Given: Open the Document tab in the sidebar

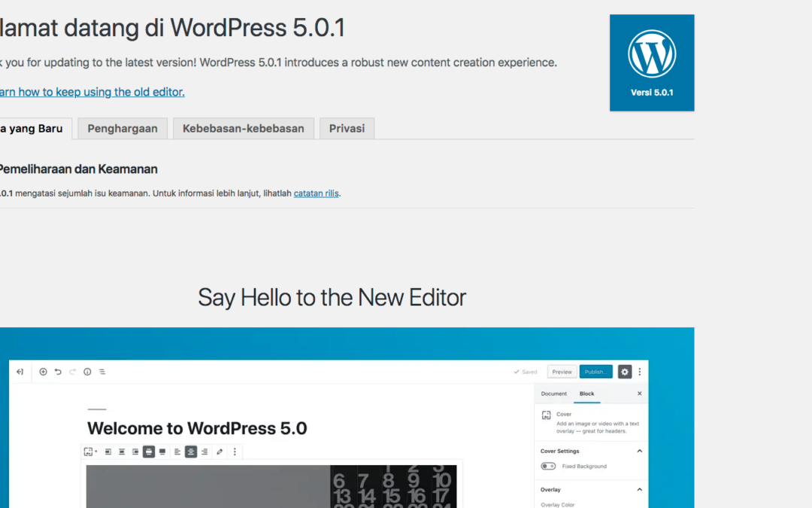Looking at the screenshot, I should (553, 394).
